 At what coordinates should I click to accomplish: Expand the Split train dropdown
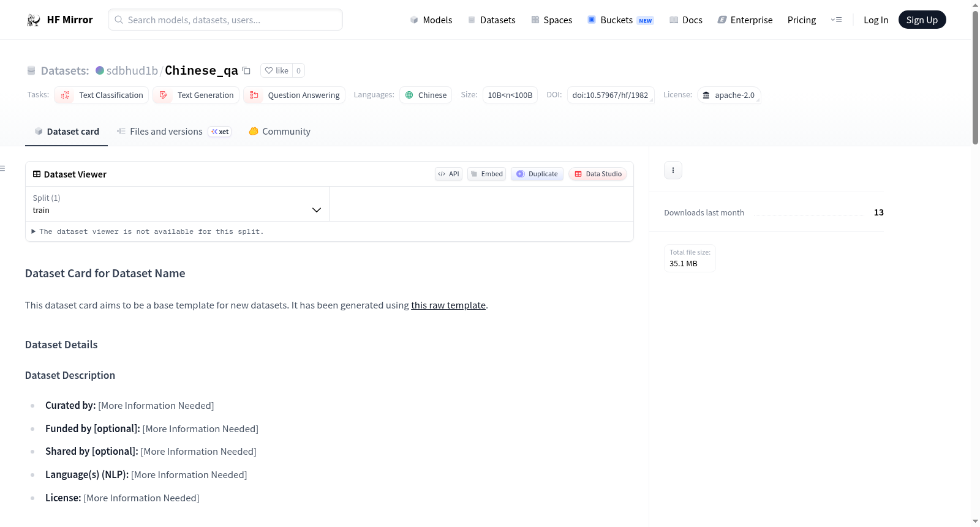point(177,204)
